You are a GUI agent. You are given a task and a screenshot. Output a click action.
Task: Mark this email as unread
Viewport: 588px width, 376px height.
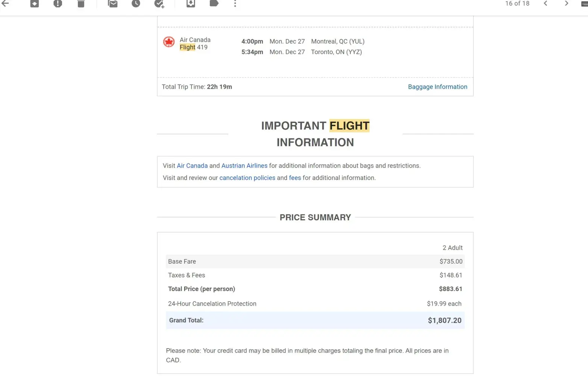[113, 3]
